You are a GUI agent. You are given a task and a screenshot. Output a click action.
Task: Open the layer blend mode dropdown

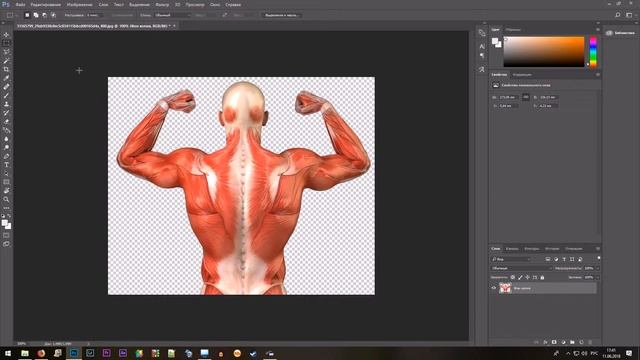point(522,268)
